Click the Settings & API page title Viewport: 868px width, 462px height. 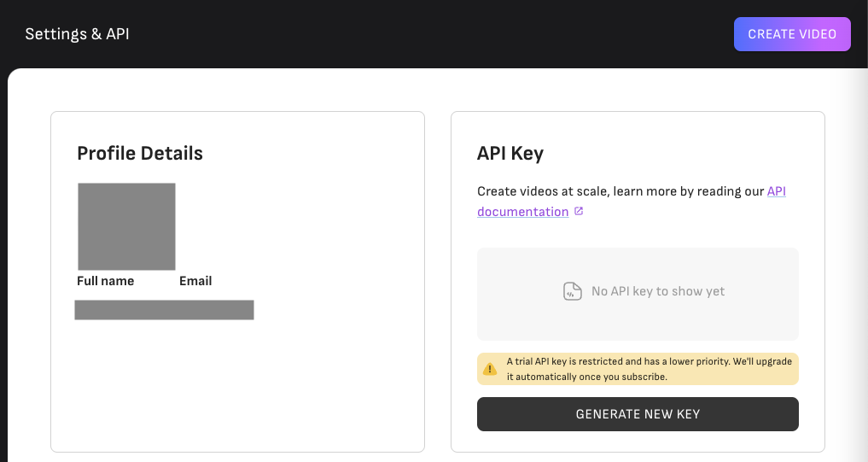(77, 34)
